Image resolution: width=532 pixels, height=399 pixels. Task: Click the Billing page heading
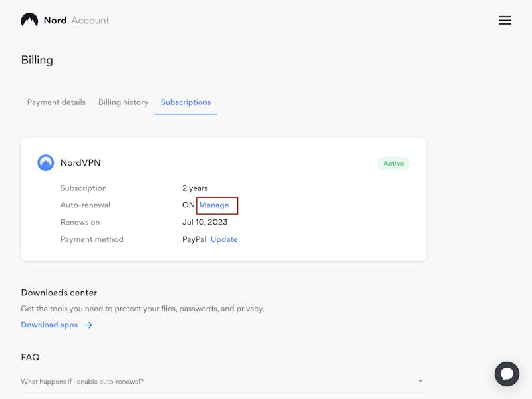[37, 60]
